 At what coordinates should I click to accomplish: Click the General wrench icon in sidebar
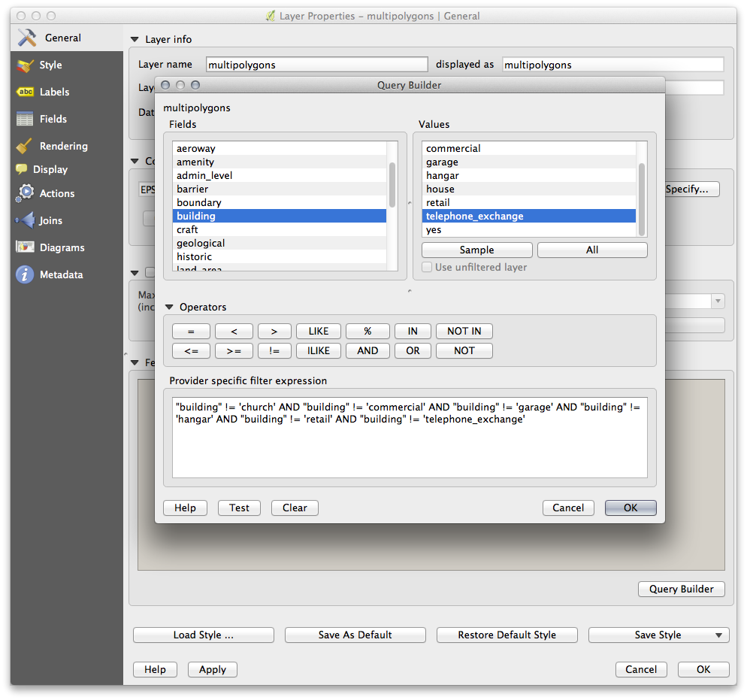click(27, 38)
